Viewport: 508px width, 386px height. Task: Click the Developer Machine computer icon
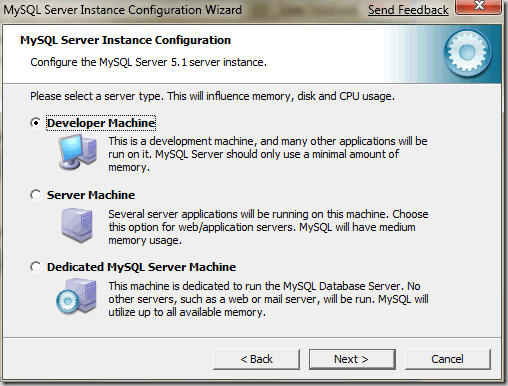point(78,152)
